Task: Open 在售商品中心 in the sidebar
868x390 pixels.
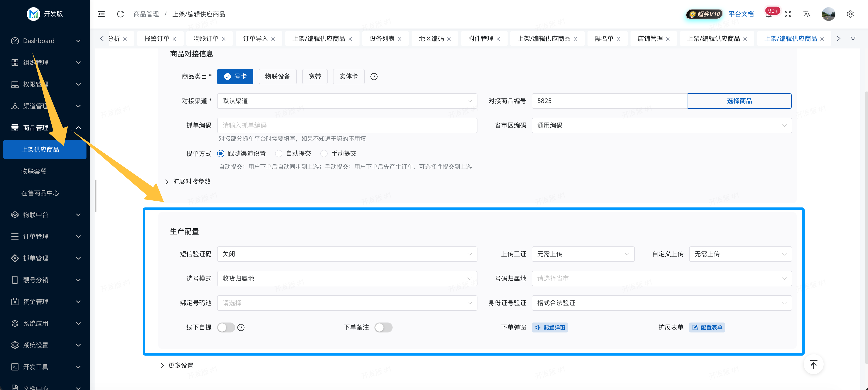Action: [40, 193]
